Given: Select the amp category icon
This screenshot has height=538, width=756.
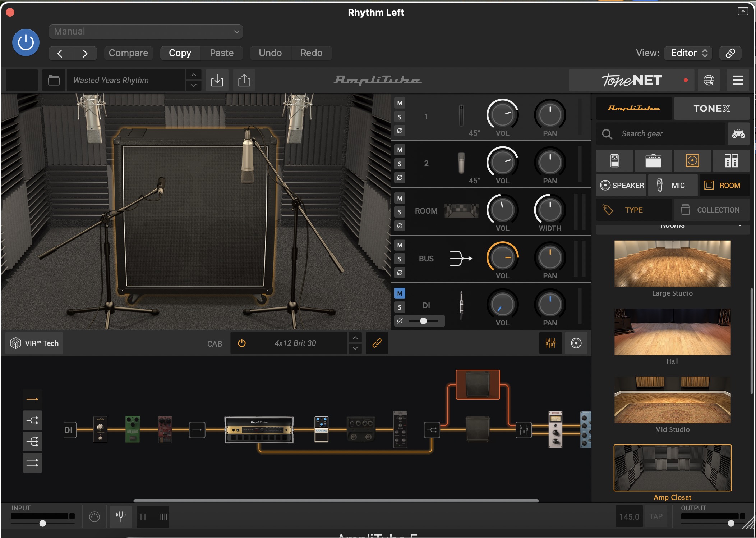Looking at the screenshot, I should pyautogui.click(x=653, y=161).
